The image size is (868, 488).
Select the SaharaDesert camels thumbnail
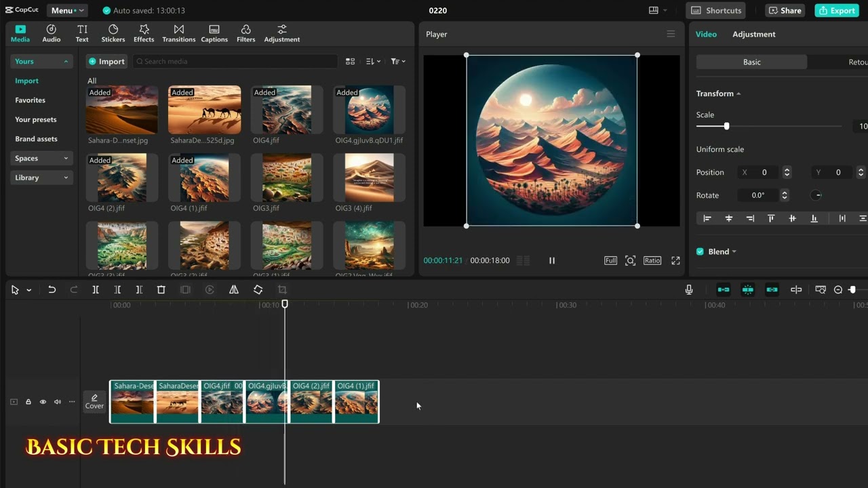[204, 110]
